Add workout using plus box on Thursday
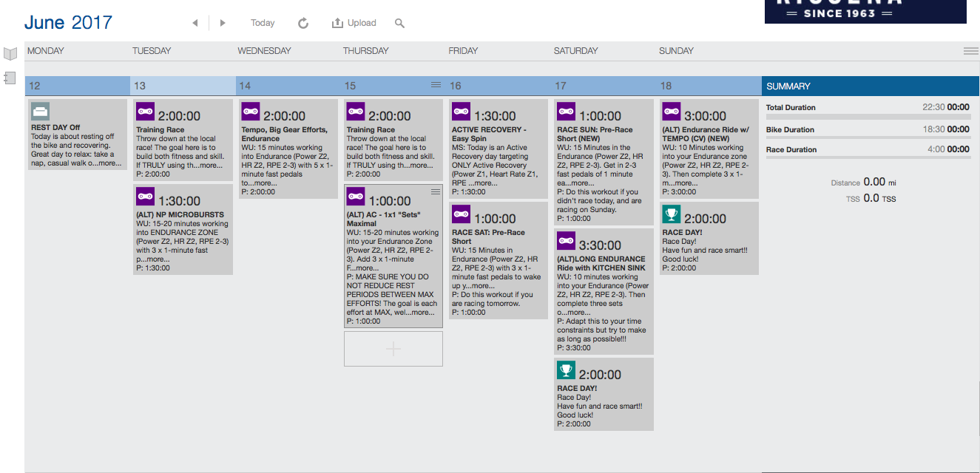This screenshot has width=980, height=473. point(393,349)
